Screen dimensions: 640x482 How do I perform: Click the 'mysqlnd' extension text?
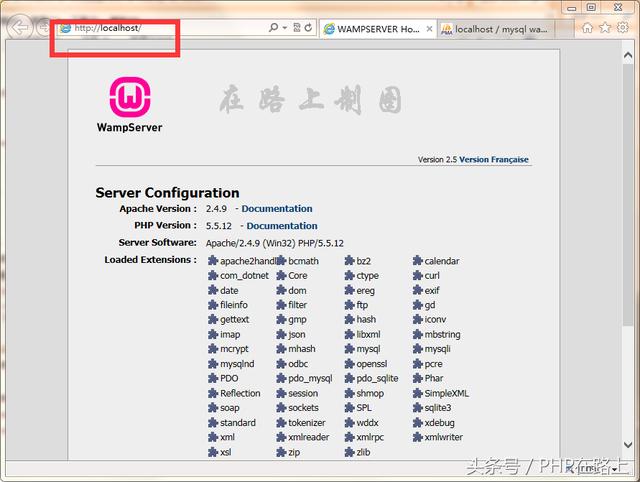point(237,364)
